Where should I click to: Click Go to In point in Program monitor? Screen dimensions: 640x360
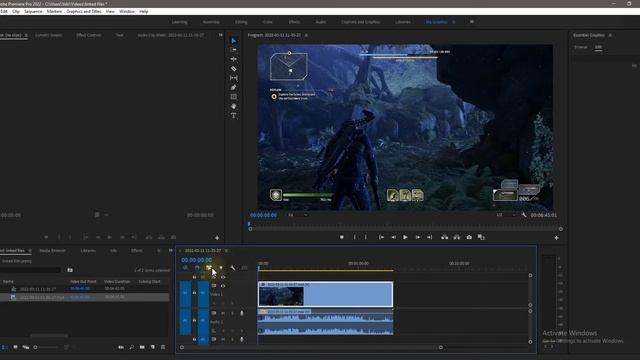coord(381,237)
